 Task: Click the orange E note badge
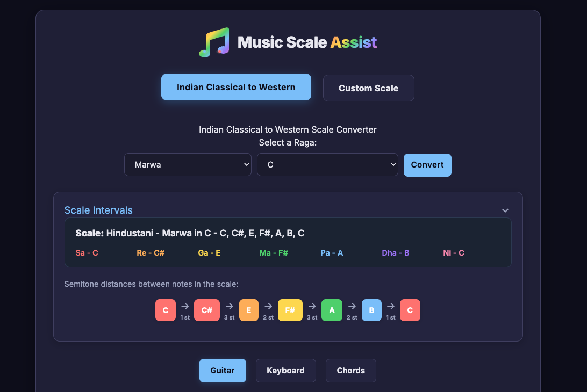point(248,310)
